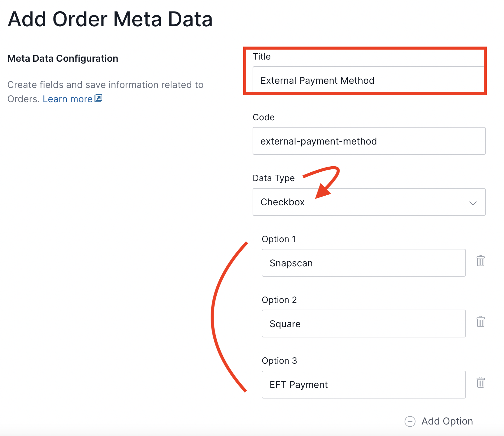Viewport: 504px width, 436px height.
Task: Click inside the Square option text field
Action: pyautogui.click(x=363, y=324)
